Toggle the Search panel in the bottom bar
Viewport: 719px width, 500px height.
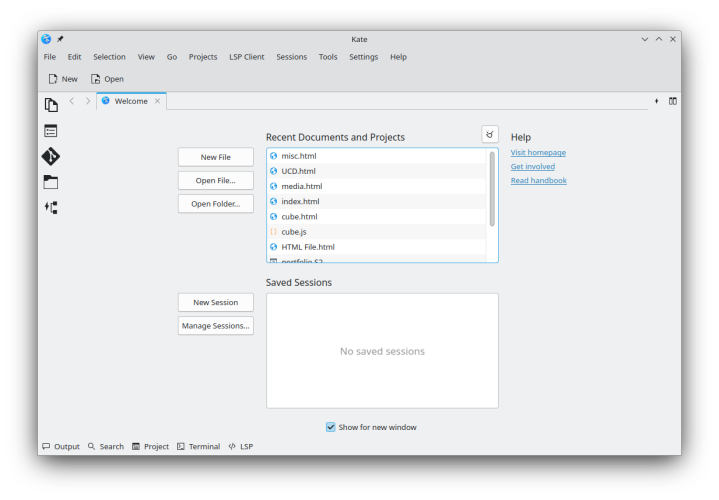105,447
